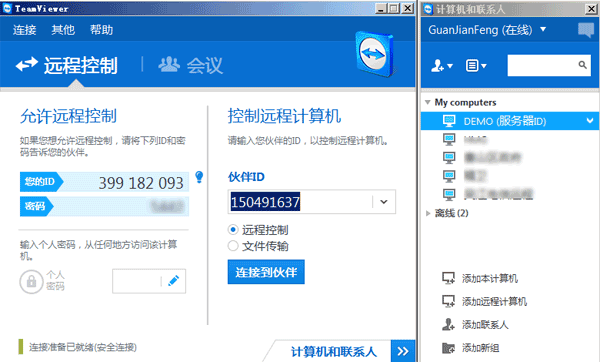This screenshot has width=600, height=362.
Task: Click the TeamViewer logo icon in the header
Action: (375, 54)
